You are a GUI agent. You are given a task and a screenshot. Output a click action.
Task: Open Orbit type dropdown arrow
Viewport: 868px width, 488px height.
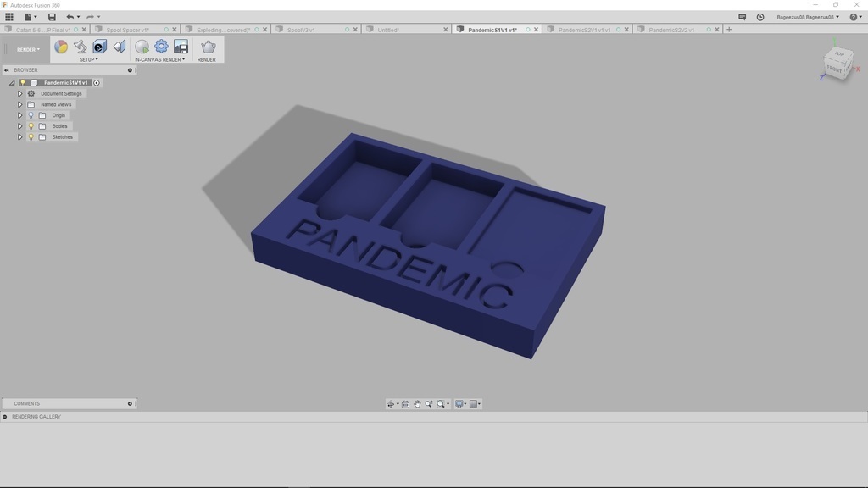(398, 404)
